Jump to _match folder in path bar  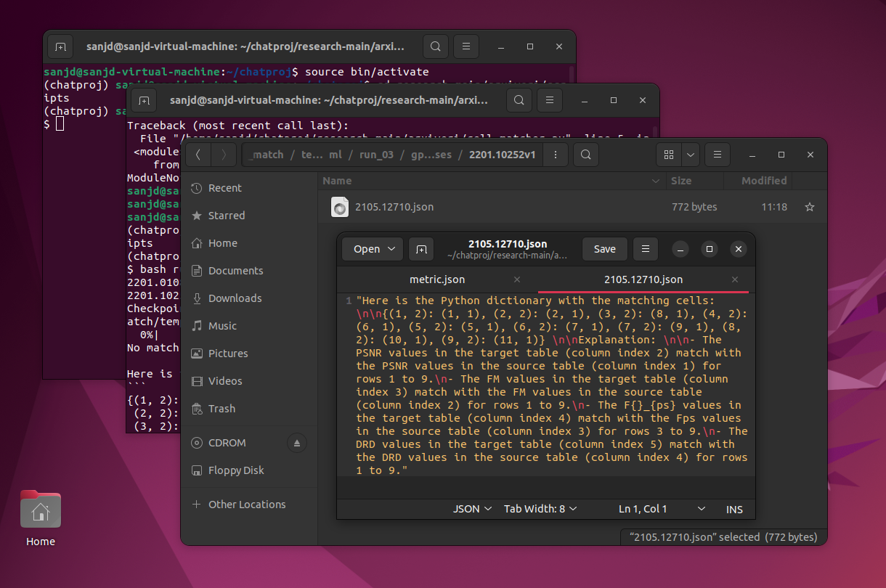coord(266,155)
